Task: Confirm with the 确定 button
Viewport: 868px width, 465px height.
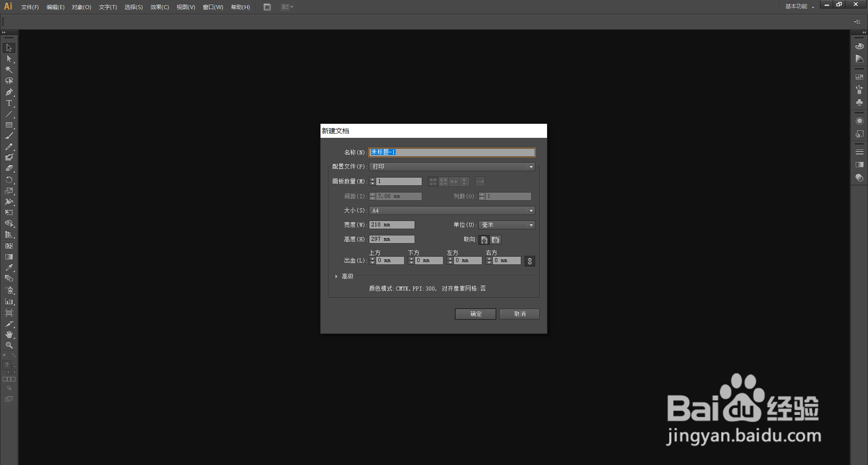Action: [x=475, y=314]
